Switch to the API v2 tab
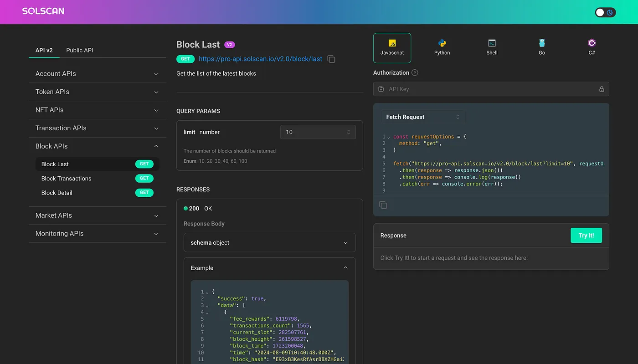The height and width of the screenshot is (364, 638). (x=44, y=50)
